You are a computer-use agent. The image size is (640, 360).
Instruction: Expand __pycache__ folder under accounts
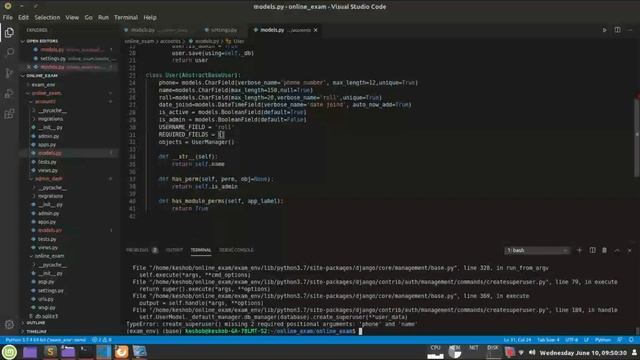coord(52,110)
